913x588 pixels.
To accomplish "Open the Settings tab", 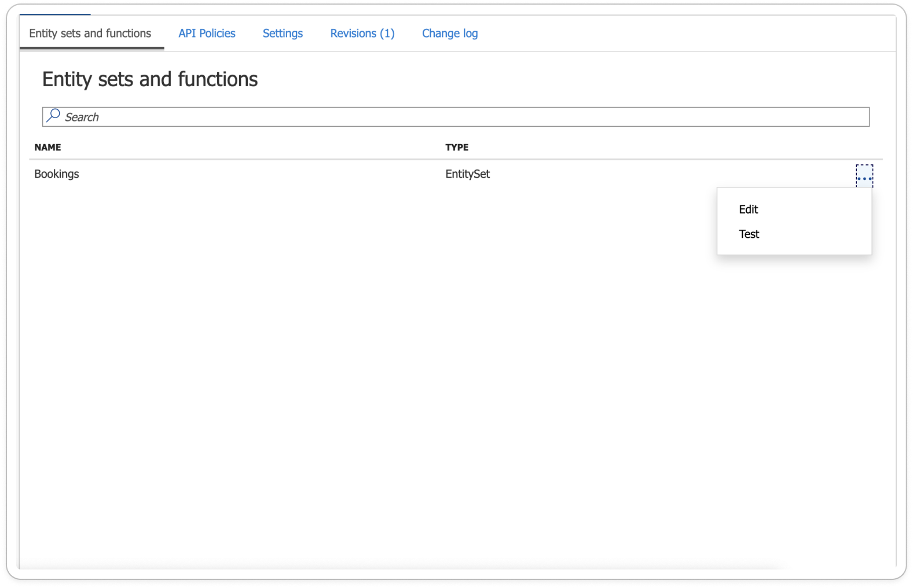I will click(283, 34).
